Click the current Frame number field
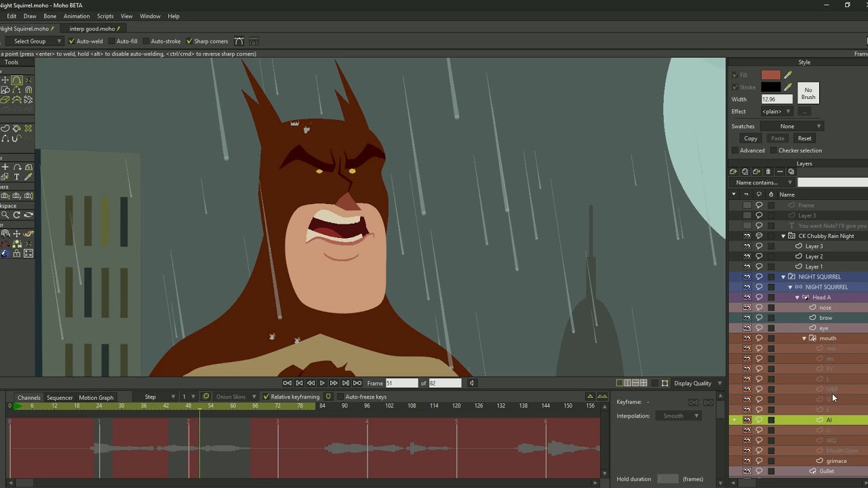The height and width of the screenshot is (488, 868). coord(401,383)
